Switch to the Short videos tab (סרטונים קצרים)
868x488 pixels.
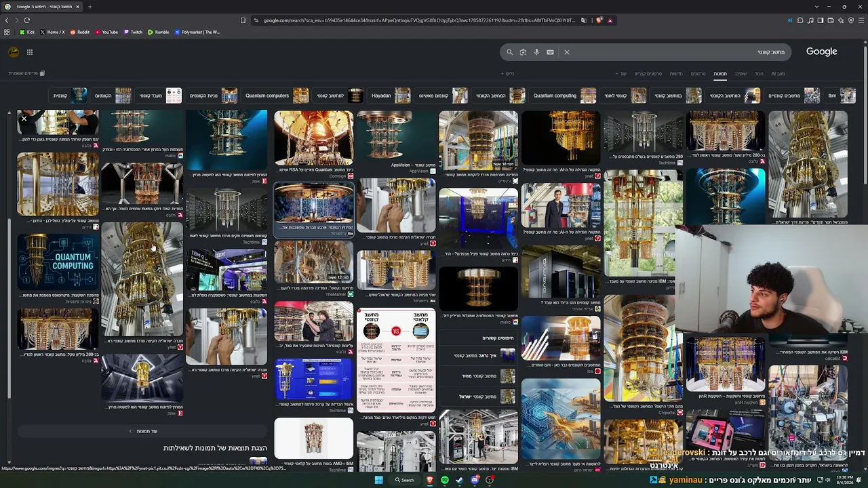648,73
